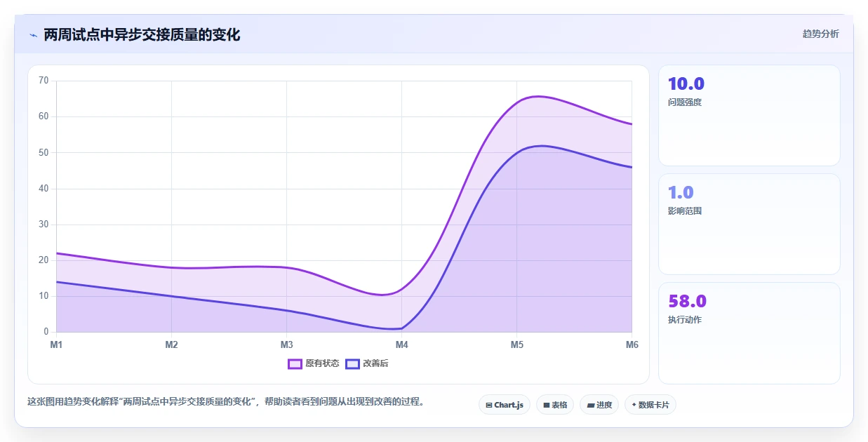The width and height of the screenshot is (868, 442).
Task: Toggle the 改善后 legend item
Action: tap(368, 363)
